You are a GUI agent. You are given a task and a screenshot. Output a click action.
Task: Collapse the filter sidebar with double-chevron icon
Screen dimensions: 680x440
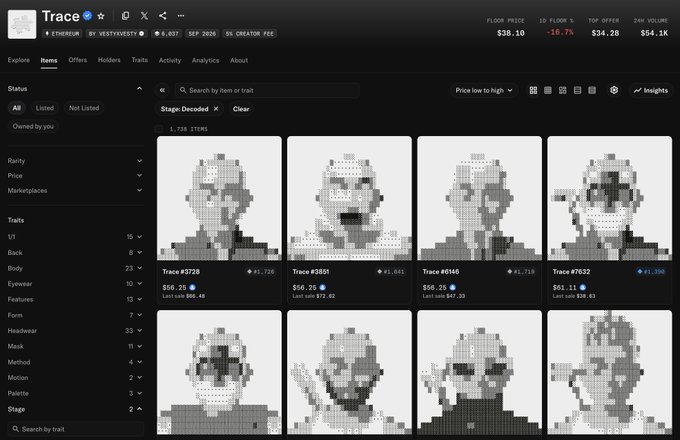point(162,90)
